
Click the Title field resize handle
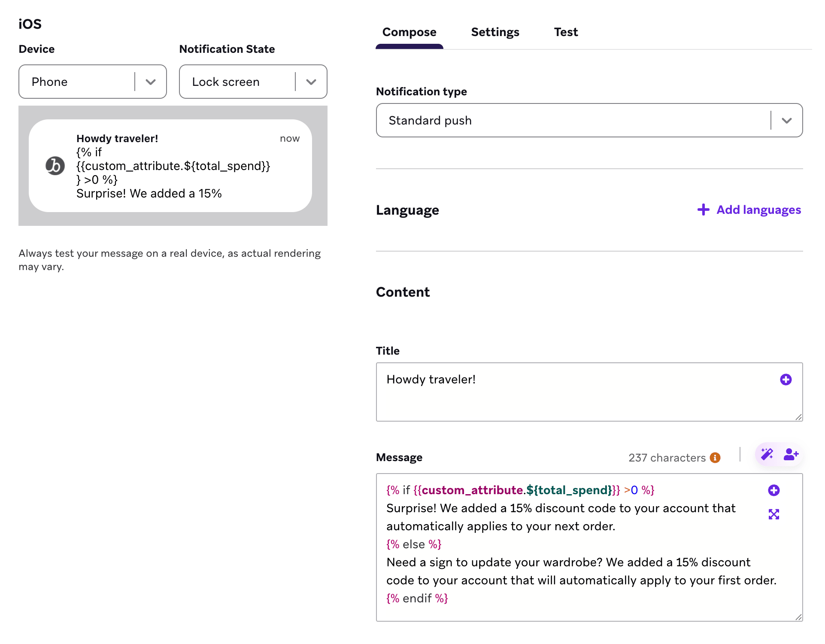click(x=798, y=417)
